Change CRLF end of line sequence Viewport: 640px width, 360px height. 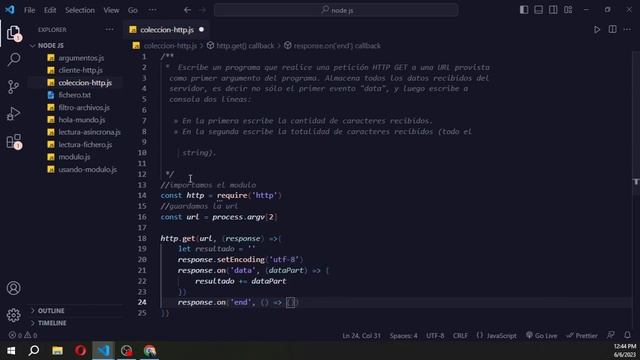460,336
